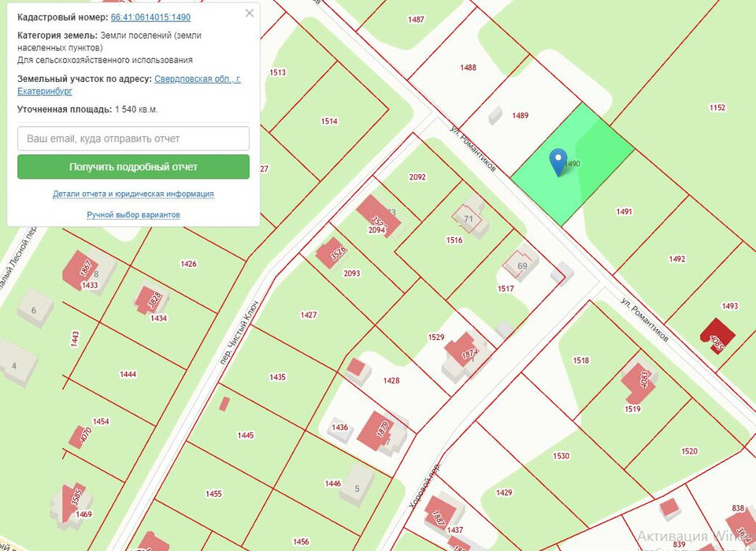Select parcel label 1428 on the map

[391, 380]
